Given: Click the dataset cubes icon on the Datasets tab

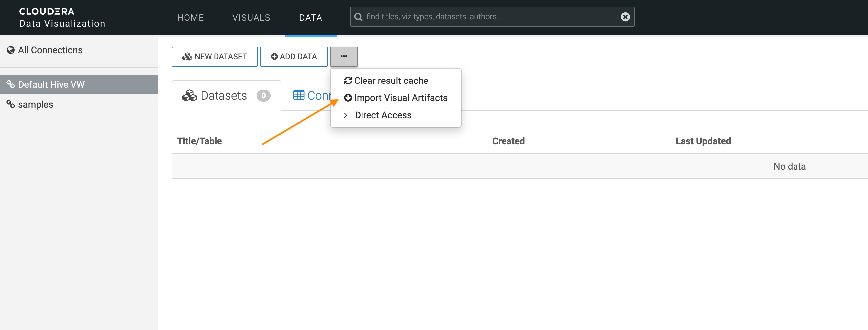Looking at the screenshot, I should click(189, 95).
